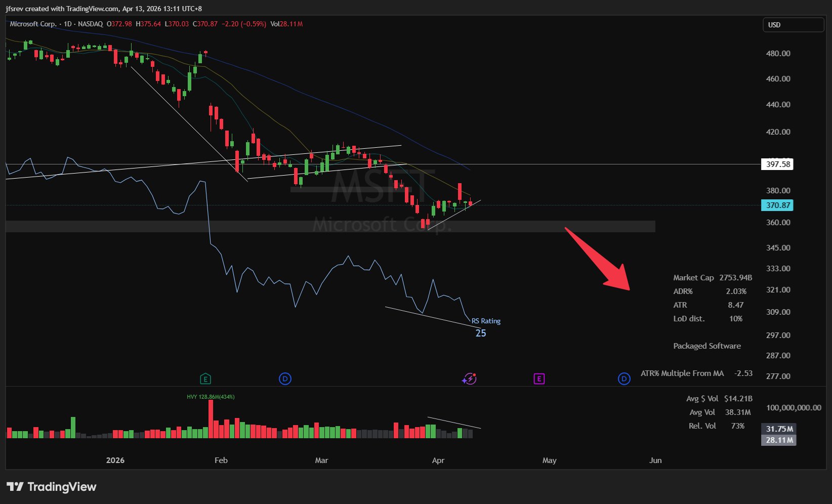Click the 2753.94B market cap value
The image size is (832, 504).
coord(736,277)
